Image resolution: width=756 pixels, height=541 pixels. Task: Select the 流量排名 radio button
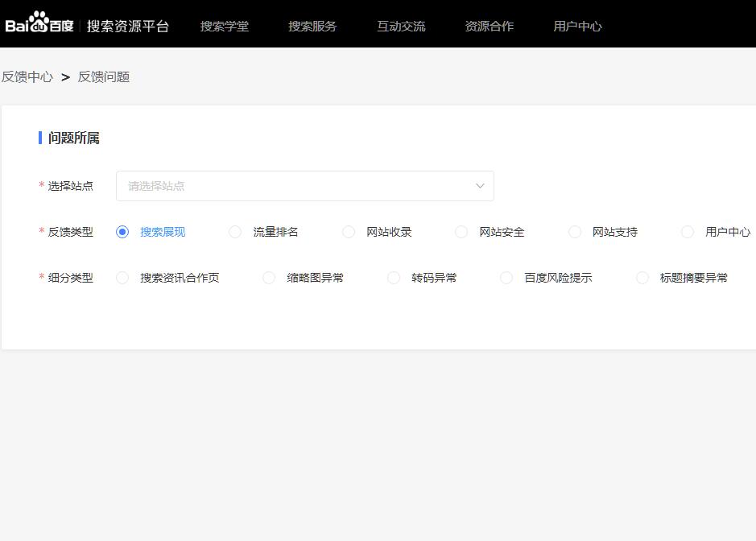(235, 232)
